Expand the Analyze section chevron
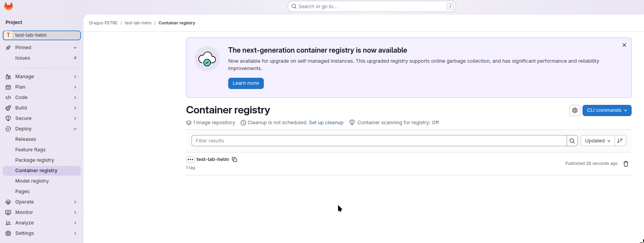644x243 pixels. pyautogui.click(x=75, y=223)
